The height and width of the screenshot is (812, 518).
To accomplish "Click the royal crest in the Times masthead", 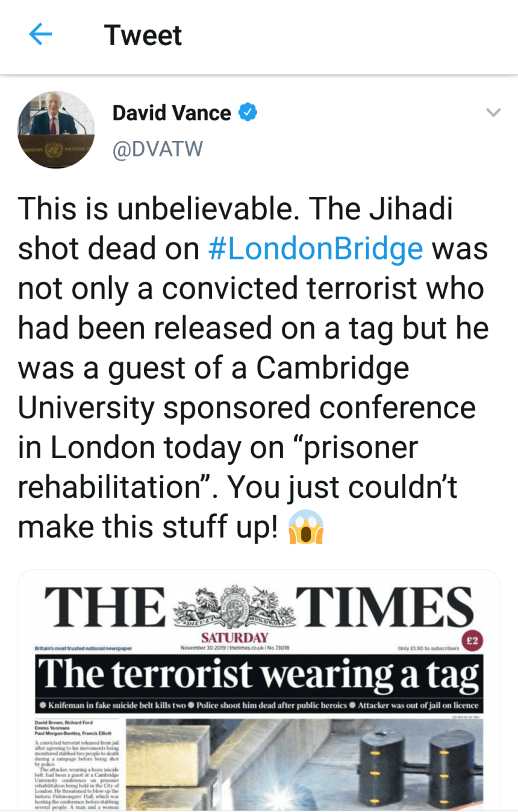I will pyautogui.click(x=232, y=606).
